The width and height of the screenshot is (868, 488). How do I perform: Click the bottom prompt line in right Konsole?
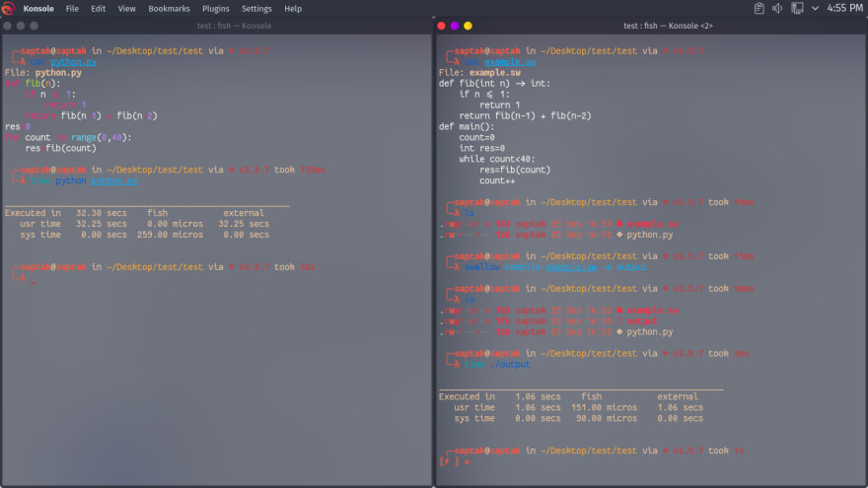(x=455, y=461)
